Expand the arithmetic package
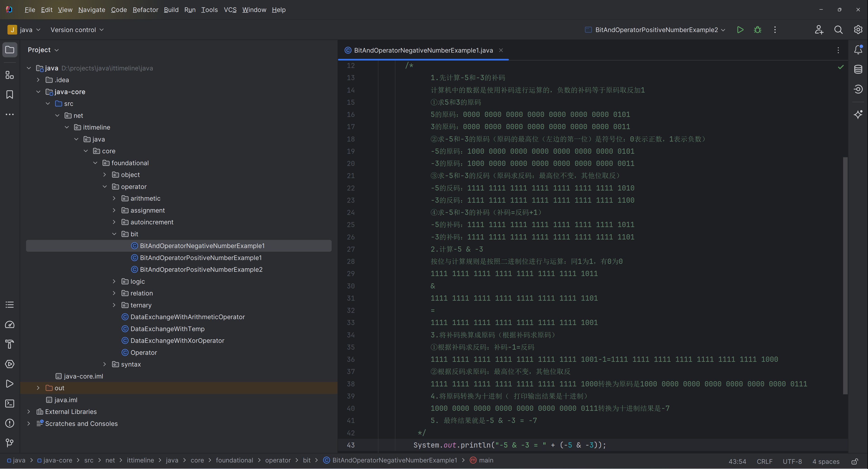Screen dimensions: 868x469 point(114,198)
